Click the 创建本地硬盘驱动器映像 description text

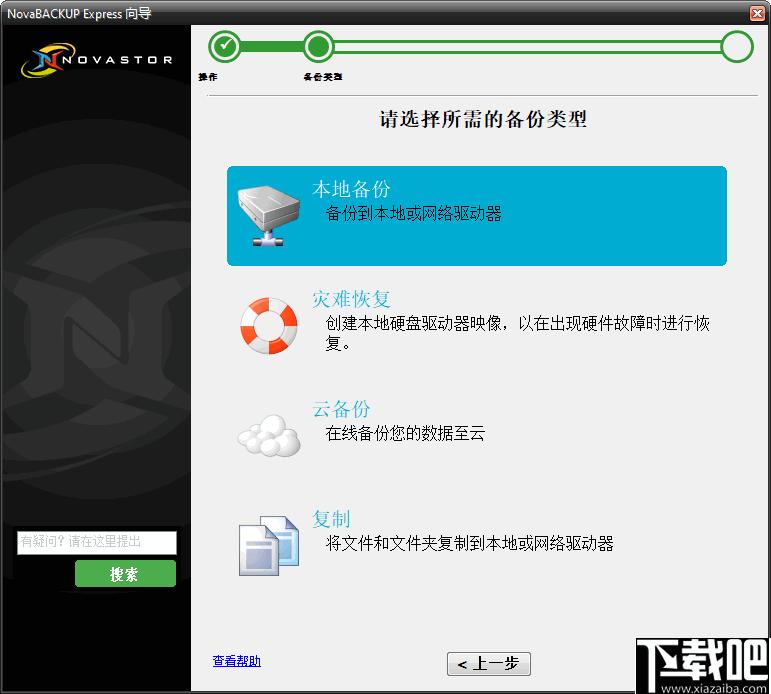click(x=517, y=333)
